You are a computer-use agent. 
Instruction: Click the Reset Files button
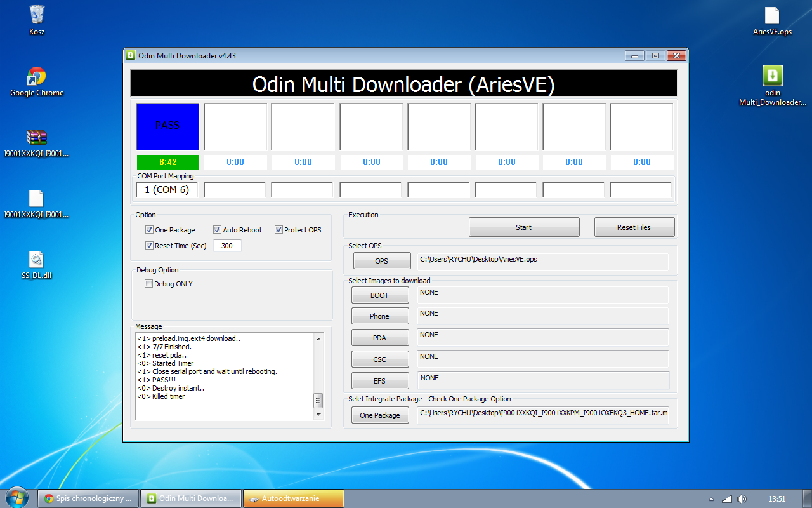click(634, 227)
